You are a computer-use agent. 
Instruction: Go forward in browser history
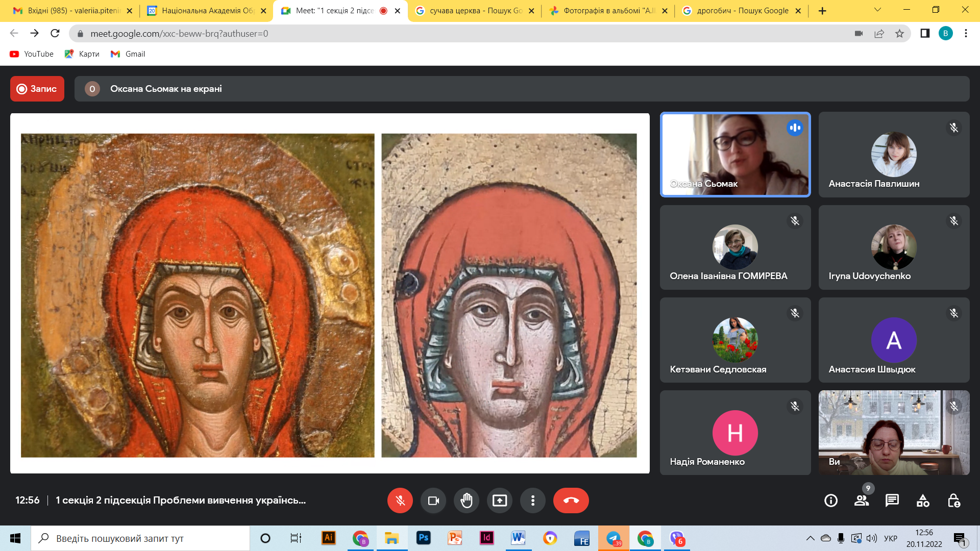click(x=34, y=33)
